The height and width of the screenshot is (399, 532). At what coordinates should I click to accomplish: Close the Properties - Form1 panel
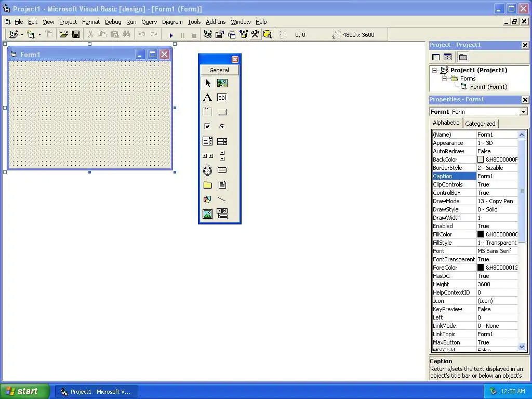pyautogui.click(x=525, y=100)
